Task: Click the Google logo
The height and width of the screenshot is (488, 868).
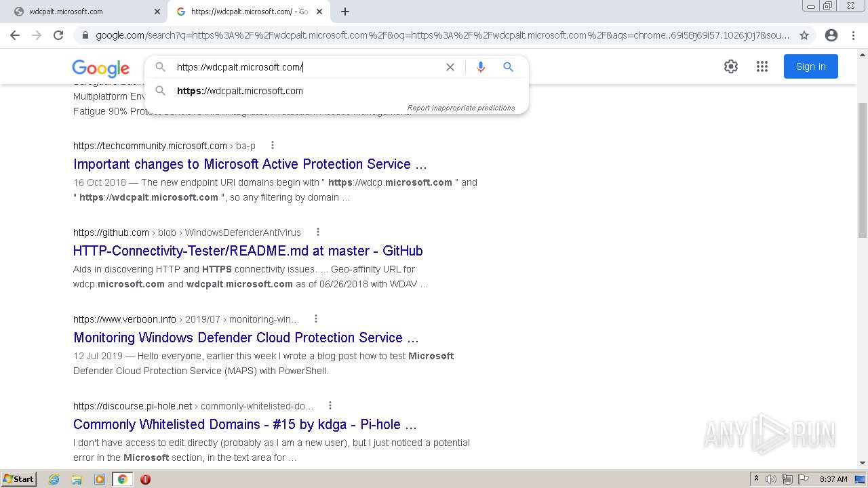Action: [100, 68]
